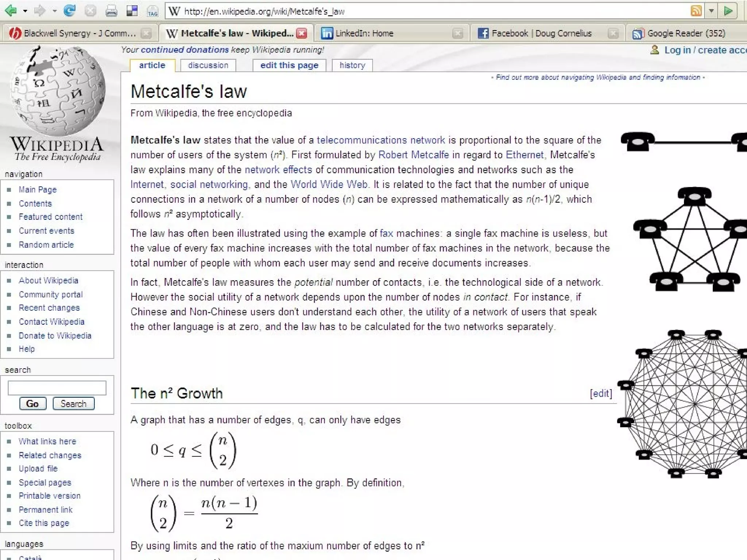Click the Print toolbar icon
The height and width of the screenshot is (560, 747).
point(111,11)
